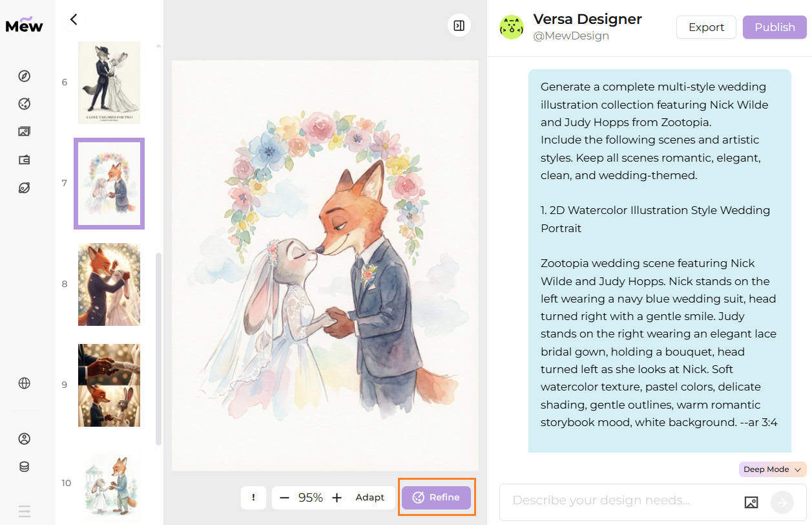This screenshot has height=525, width=812.
Task: Expand the Deep Mode dropdown
Action: click(773, 469)
